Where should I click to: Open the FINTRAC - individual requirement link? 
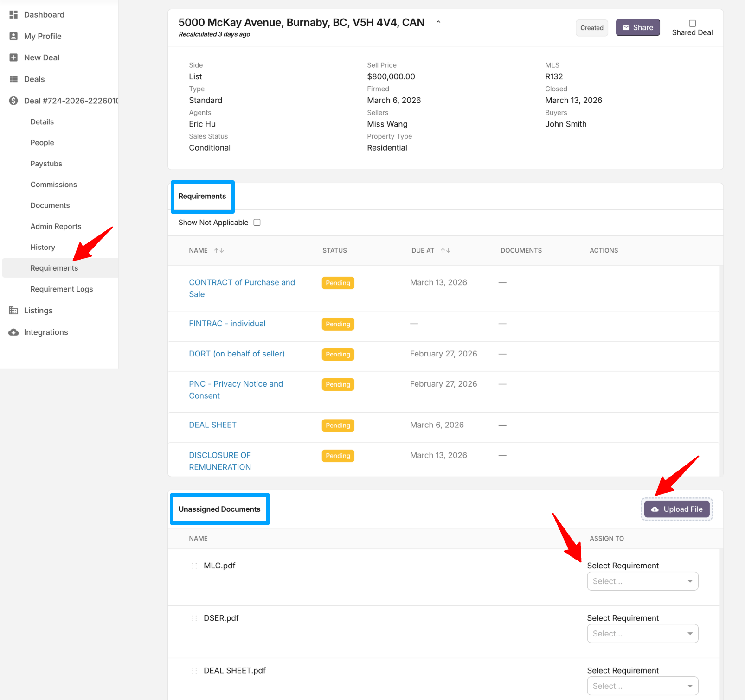click(x=227, y=324)
